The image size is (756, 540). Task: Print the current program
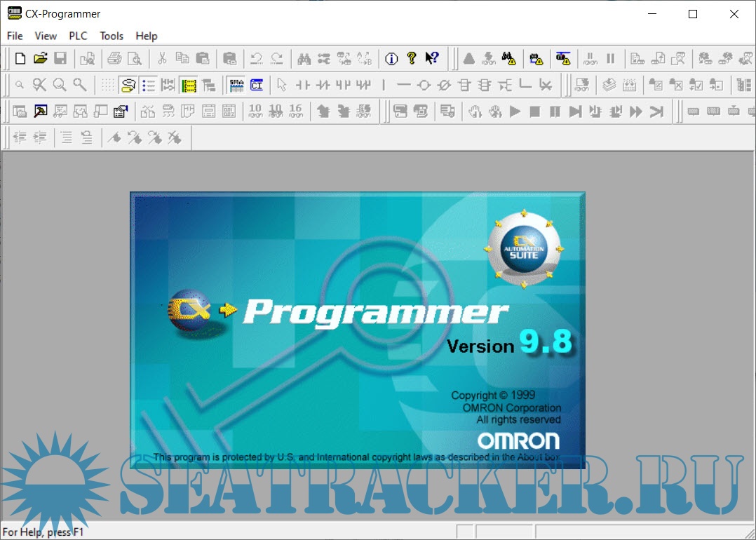click(113, 58)
